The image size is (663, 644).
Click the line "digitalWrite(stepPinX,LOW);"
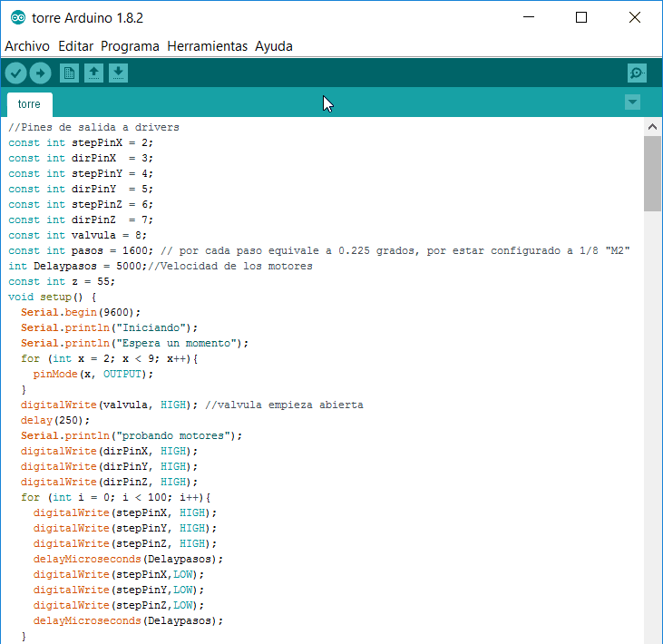point(119,574)
